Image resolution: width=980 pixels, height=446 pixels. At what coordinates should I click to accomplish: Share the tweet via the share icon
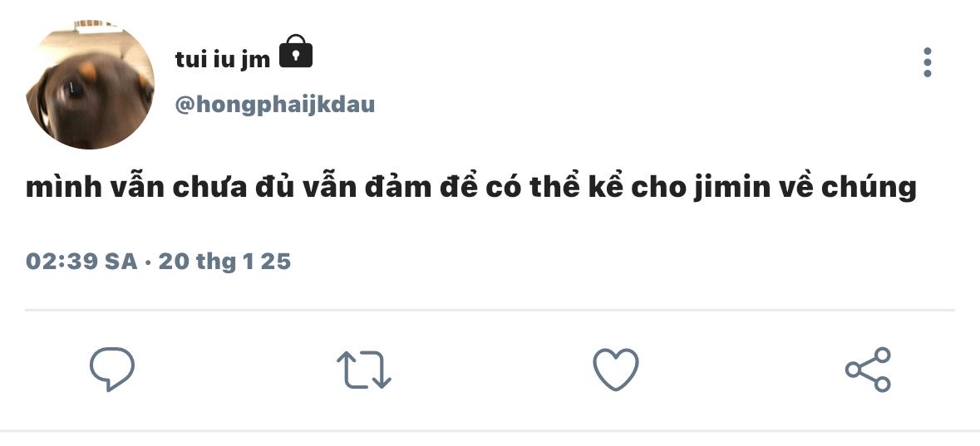tap(868, 369)
